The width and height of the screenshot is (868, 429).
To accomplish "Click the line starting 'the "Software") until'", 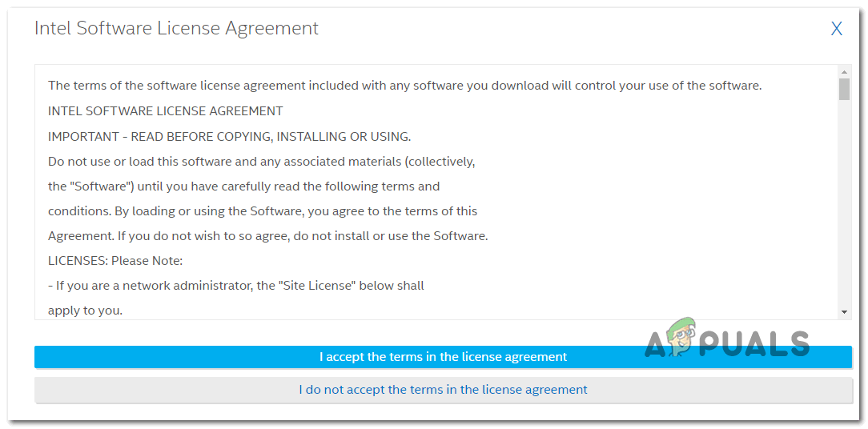I will click(x=243, y=186).
